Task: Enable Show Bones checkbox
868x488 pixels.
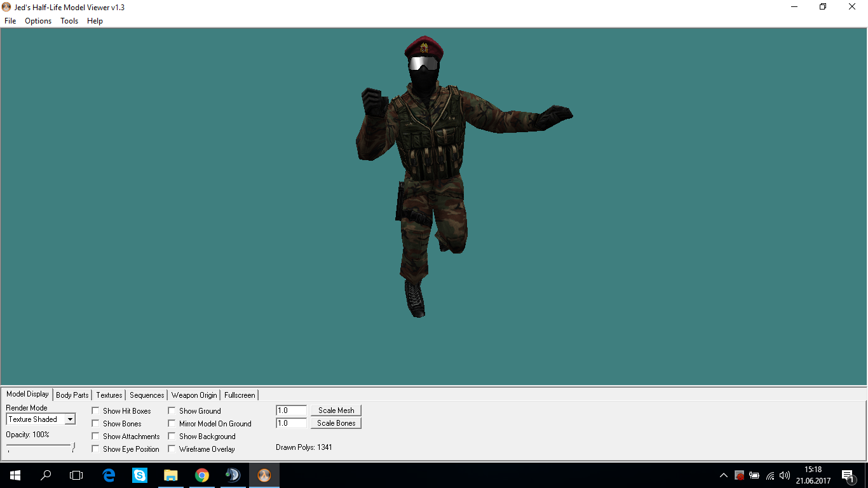Action: coord(95,424)
